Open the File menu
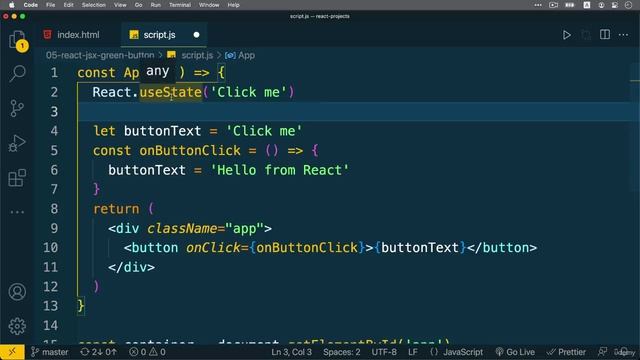Image resolution: width=640 pixels, height=360 pixels. (51, 5)
